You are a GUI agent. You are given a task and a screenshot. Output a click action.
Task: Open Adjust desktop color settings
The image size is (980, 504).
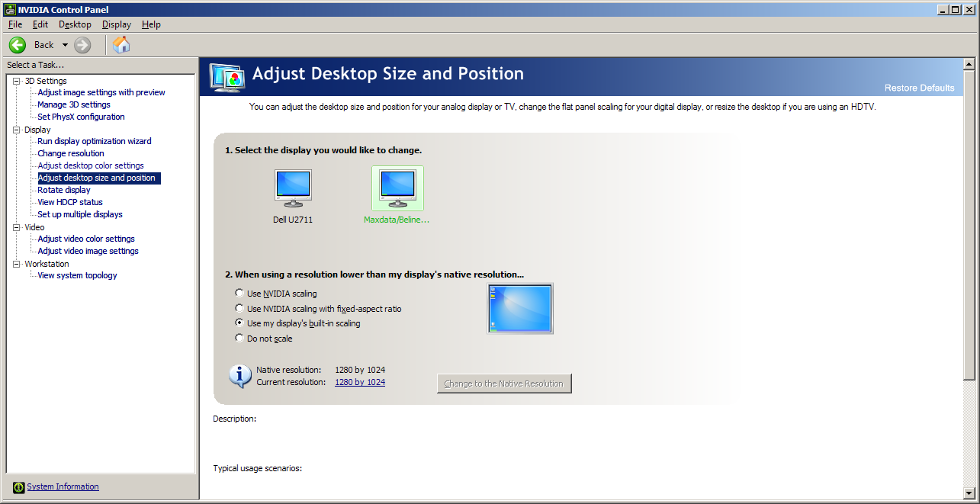pyautogui.click(x=91, y=165)
